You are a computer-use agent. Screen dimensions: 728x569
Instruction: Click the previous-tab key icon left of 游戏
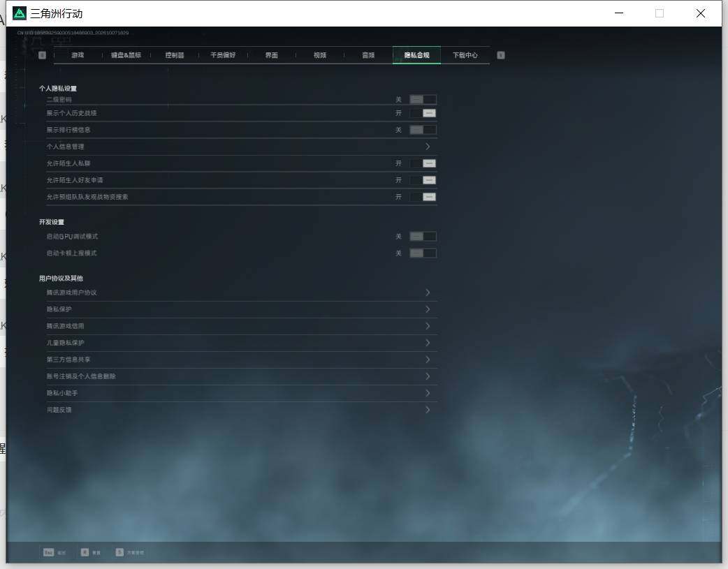42,55
